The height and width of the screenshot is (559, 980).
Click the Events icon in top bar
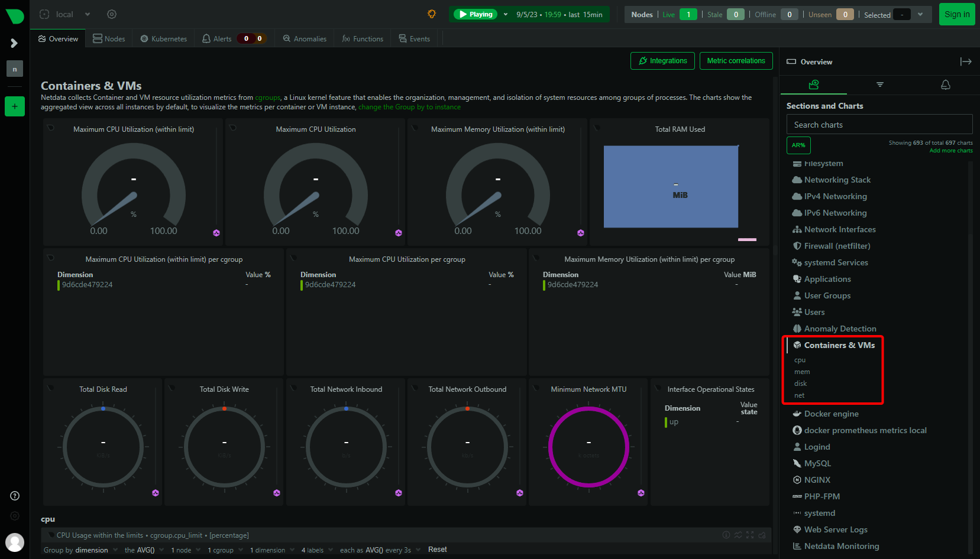click(405, 38)
